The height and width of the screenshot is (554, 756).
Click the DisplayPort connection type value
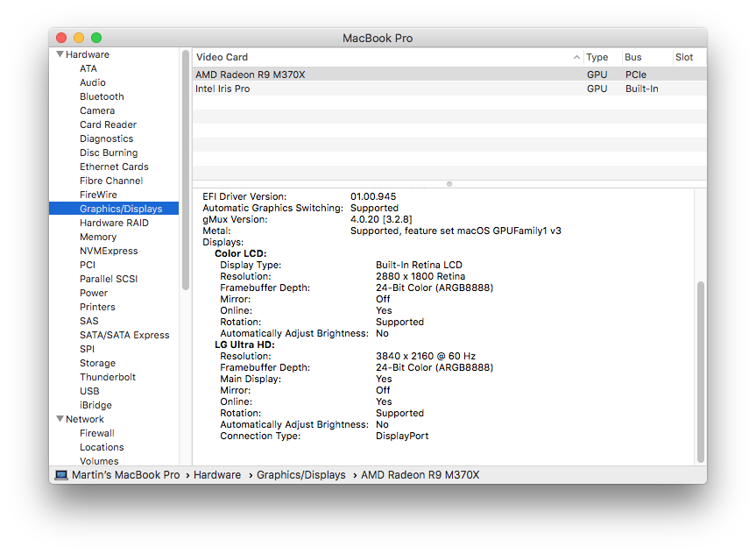pos(402,436)
